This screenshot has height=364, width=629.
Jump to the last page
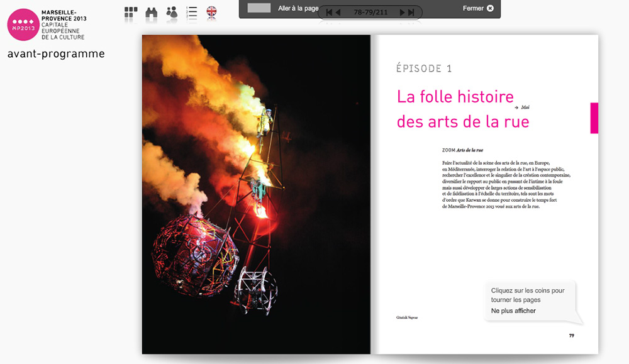coord(411,12)
